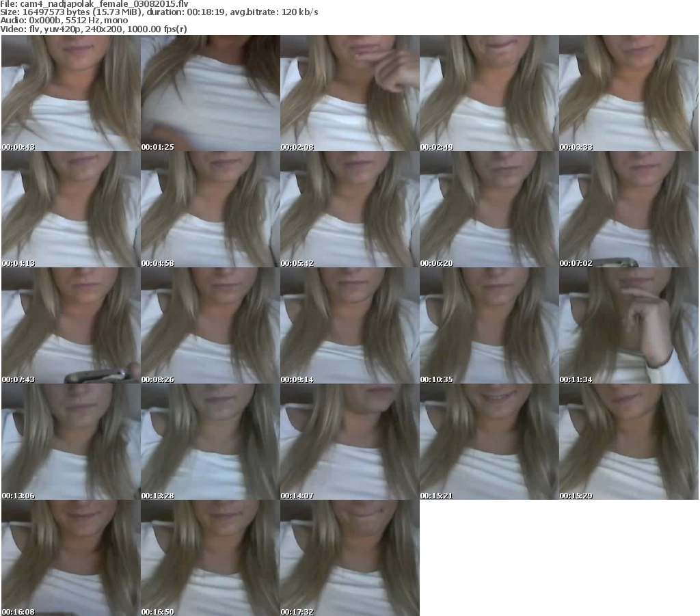Select the thumbnail stamped 00:01:25
The image size is (700, 616).
tap(211, 93)
